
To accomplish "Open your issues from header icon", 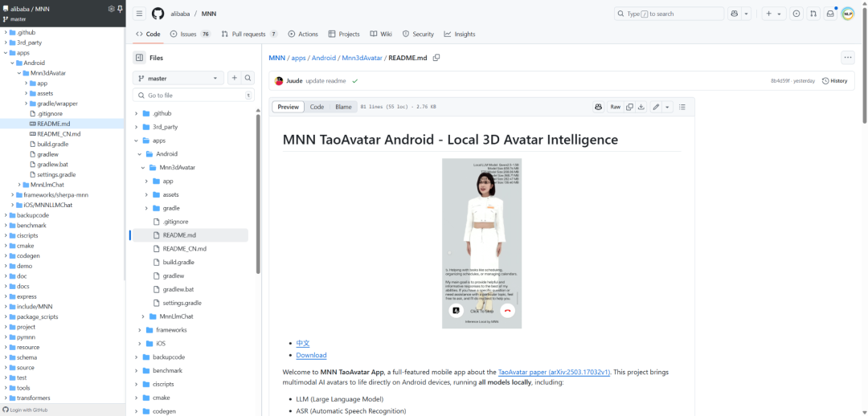I will point(796,14).
